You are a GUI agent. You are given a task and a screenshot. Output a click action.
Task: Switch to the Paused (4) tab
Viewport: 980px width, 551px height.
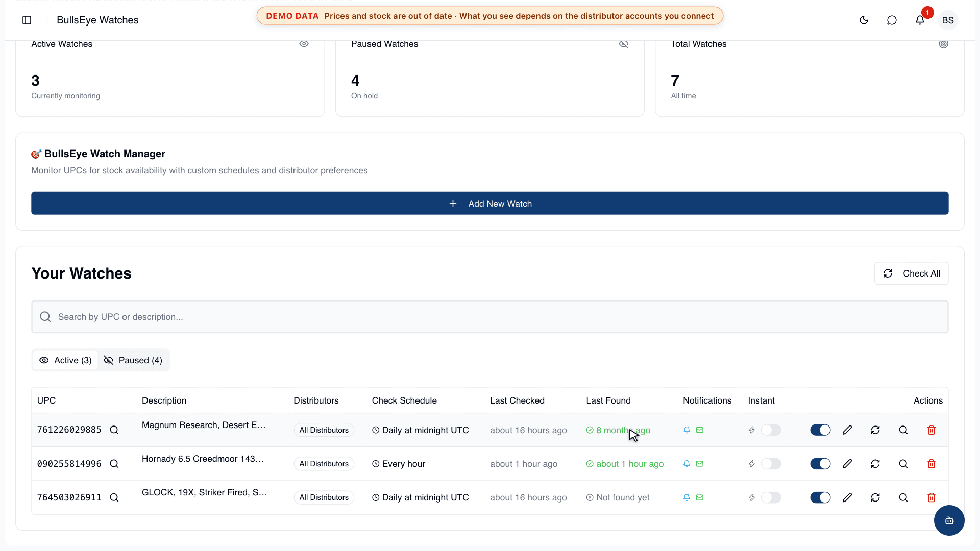[133, 360]
